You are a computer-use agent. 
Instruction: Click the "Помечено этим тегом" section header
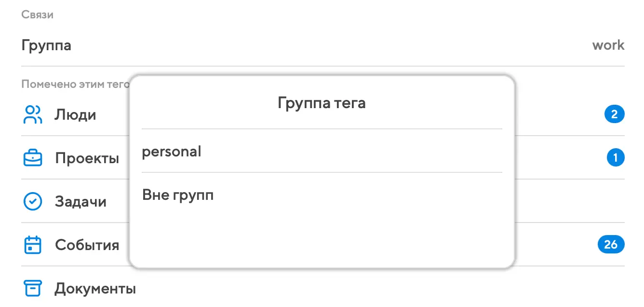coord(75,84)
